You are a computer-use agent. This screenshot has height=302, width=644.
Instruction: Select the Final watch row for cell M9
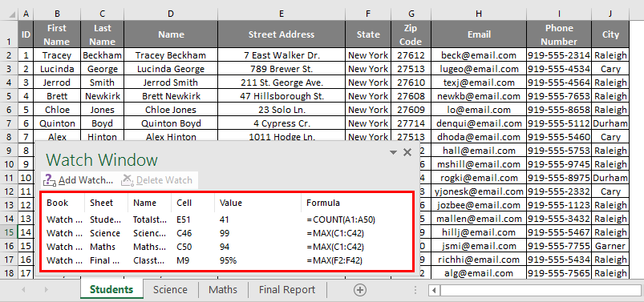227,260
